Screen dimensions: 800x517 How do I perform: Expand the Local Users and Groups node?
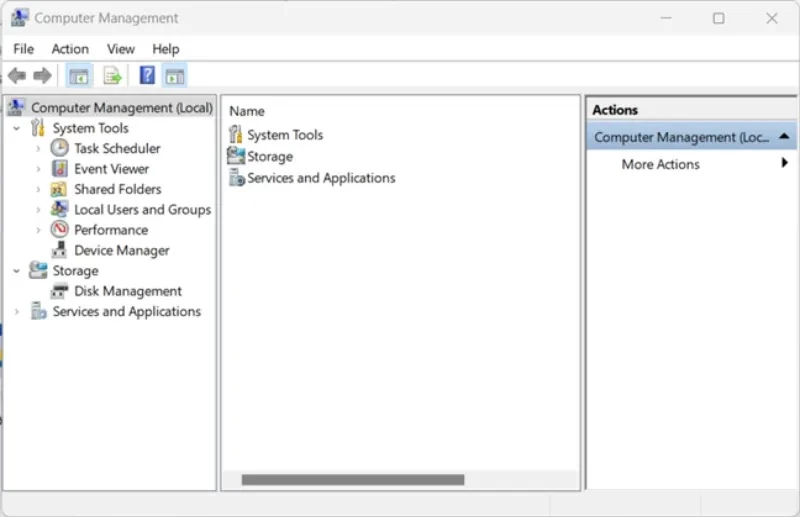coord(38,210)
